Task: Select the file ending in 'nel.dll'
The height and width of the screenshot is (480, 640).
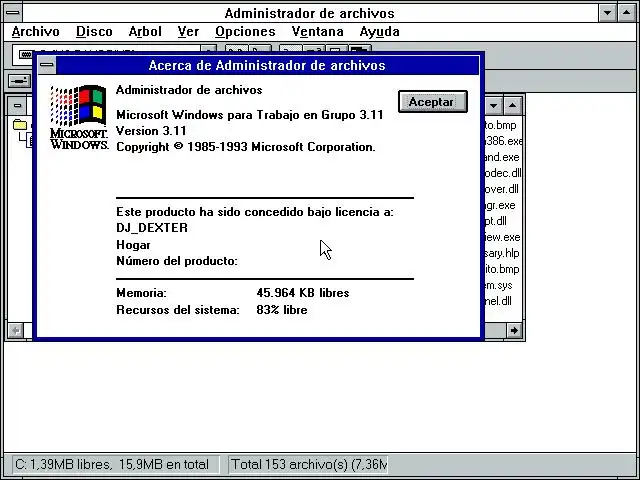Action: point(498,301)
